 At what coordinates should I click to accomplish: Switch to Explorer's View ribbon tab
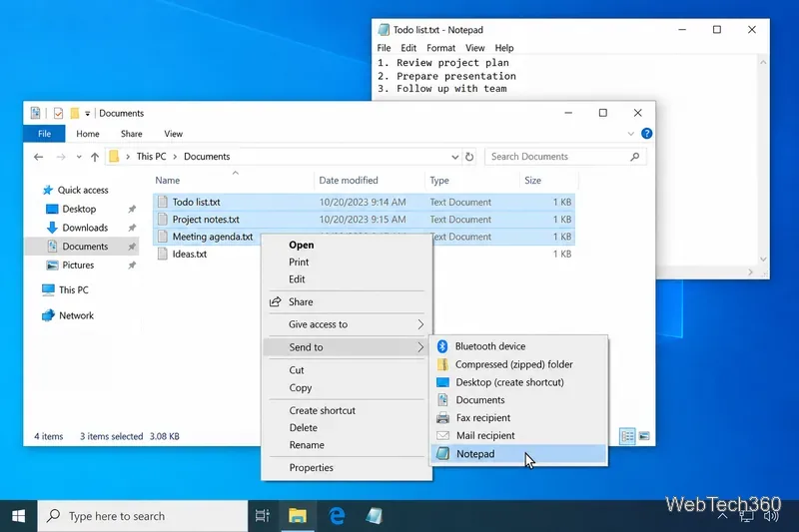[x=173, y=134]
